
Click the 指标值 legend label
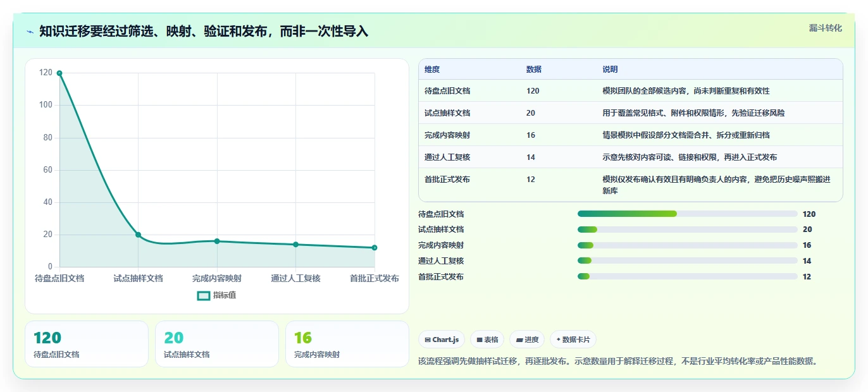[225, 295]
